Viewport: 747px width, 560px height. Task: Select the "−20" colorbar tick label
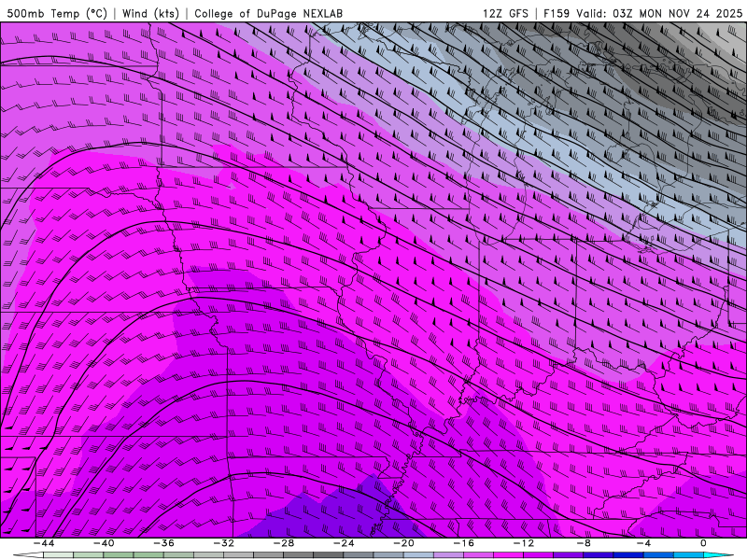(x=403, y=543)
